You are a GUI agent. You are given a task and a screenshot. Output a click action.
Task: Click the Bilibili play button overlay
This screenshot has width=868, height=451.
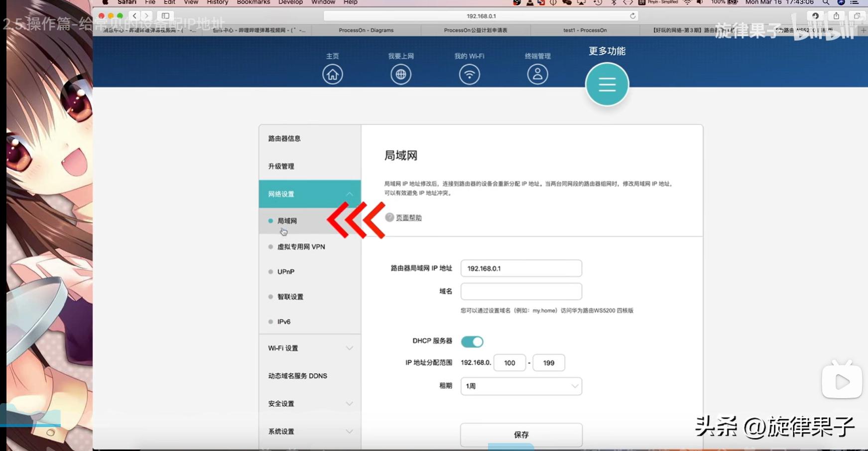click(x=842, y=382)
